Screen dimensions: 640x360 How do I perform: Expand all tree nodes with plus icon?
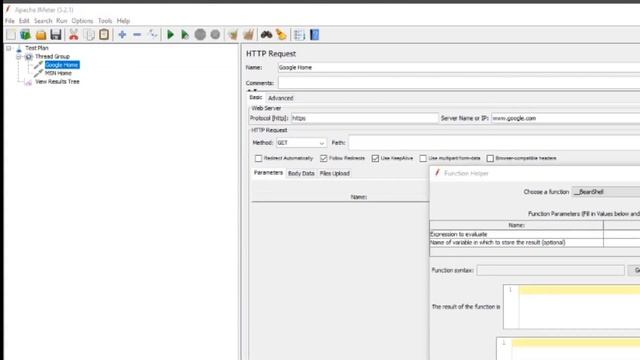coord(122,35)
